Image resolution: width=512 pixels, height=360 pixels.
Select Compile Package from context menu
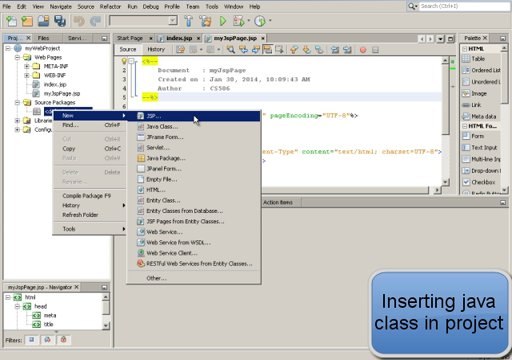click(90, 196)
